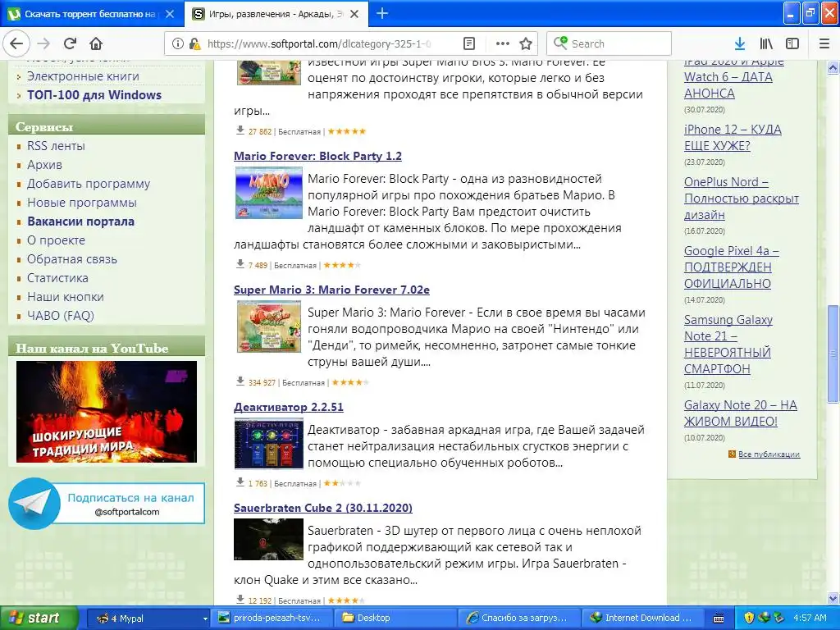
Task: Open page actions three-dot menu
Action: click(x=503, y=43)
